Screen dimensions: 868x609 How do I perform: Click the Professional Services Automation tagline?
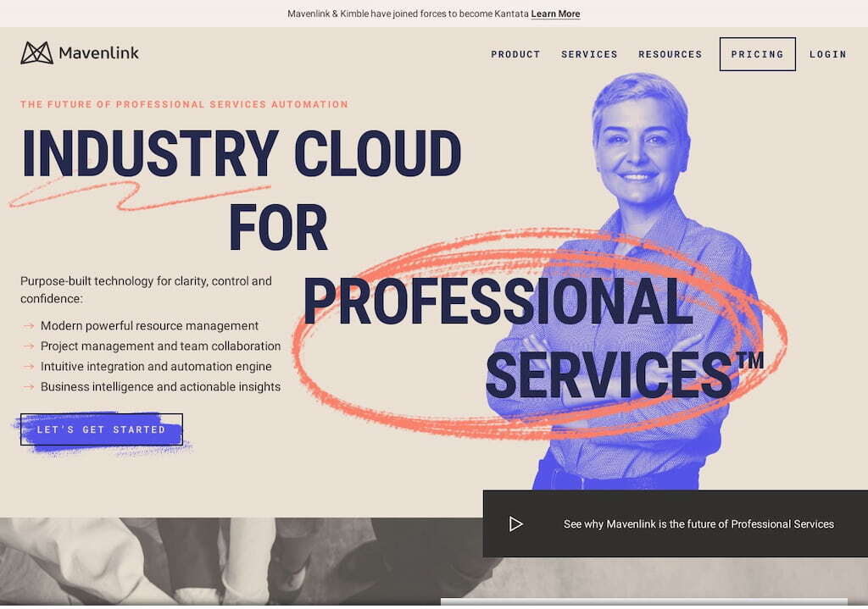tap(184, 104)
